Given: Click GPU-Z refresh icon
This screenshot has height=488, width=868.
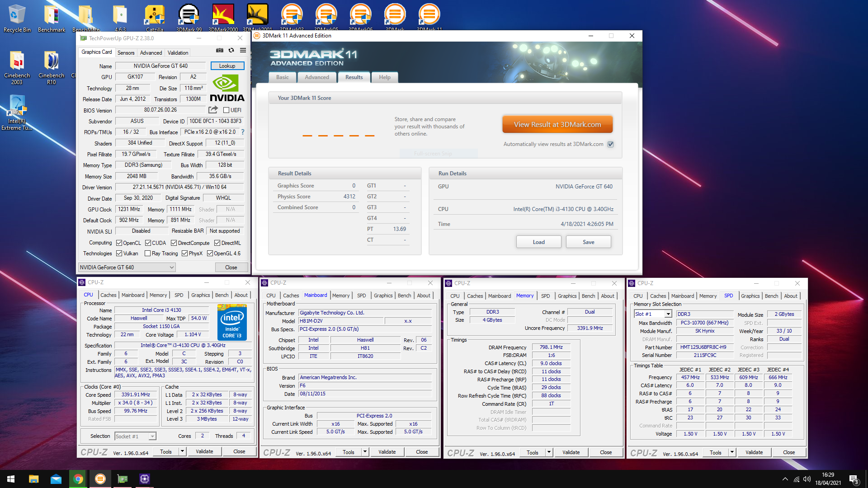Looking at the screenshot, I should (231, 50).
